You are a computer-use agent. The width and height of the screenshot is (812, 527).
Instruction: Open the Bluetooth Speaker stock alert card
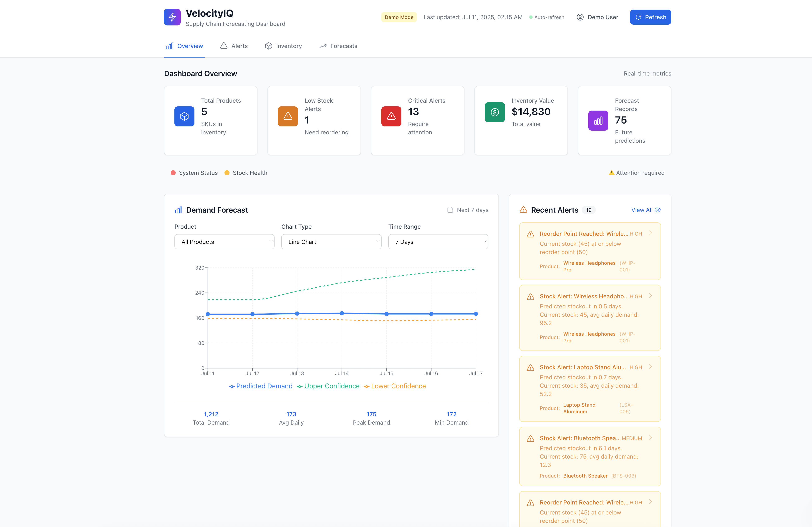pos(590,456)
